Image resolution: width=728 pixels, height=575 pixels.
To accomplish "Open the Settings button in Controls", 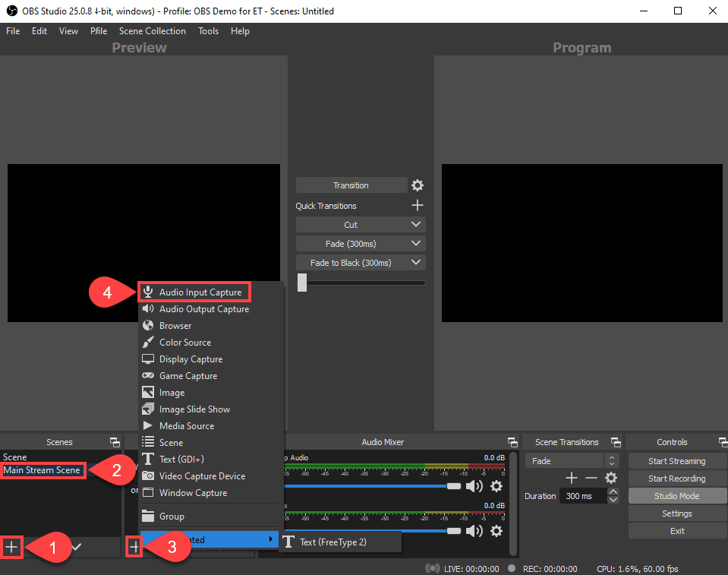I will tap(676, 513).
